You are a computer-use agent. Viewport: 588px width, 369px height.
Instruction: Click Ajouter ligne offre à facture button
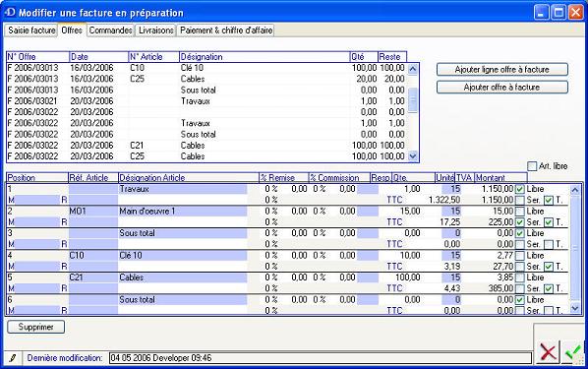pyautogui.click(x=502, y=70)
